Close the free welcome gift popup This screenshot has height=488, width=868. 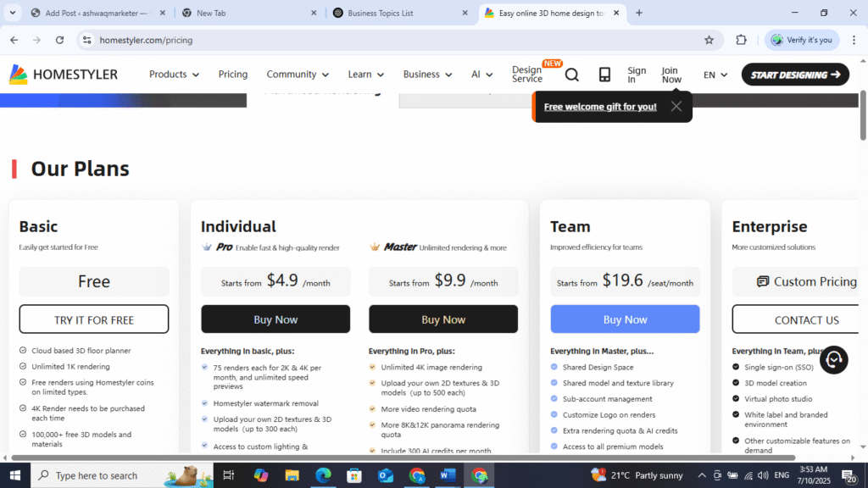pyautogui.click(x=676, y=107)
